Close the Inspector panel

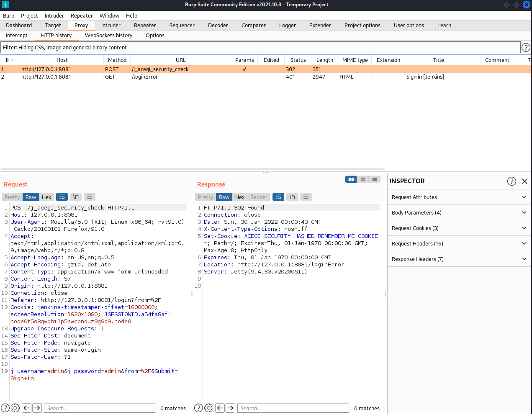pyautogui.click(x=524, y=181)
